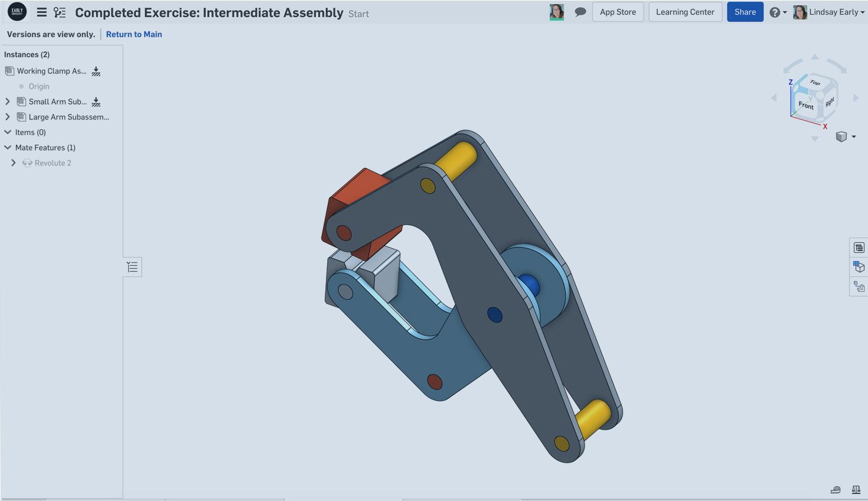
Task: Open the main hamburger menu
Action: 41,12
